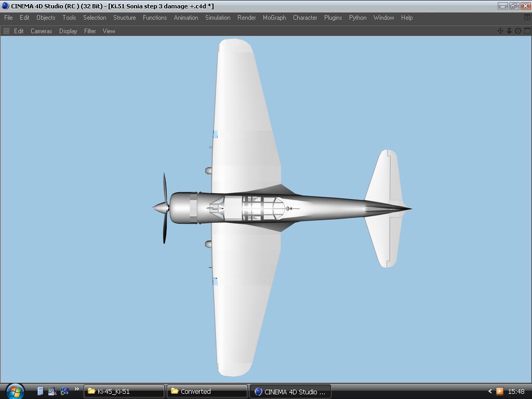Switch to the Converted folder taskbar button

tap(207, 391)
